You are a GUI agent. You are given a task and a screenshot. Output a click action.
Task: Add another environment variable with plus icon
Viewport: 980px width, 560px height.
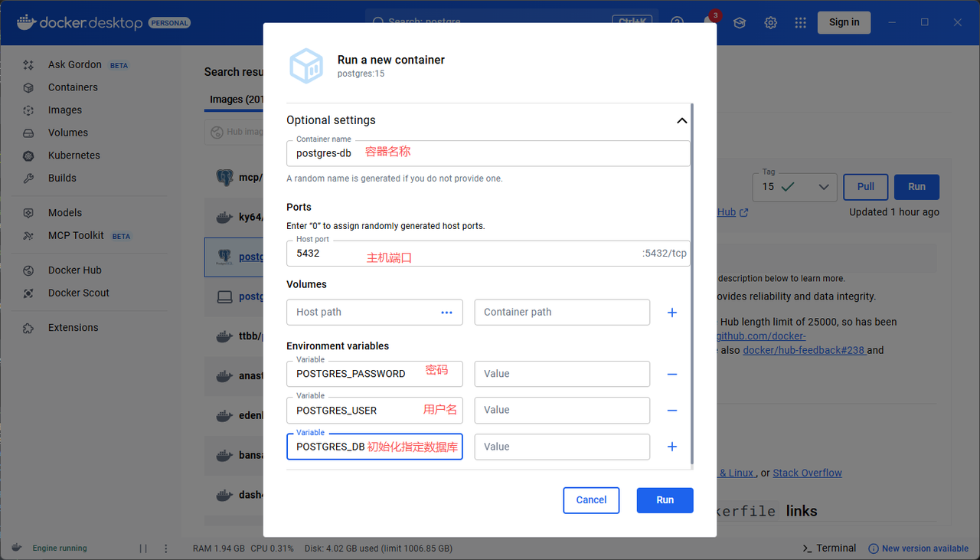672,447
